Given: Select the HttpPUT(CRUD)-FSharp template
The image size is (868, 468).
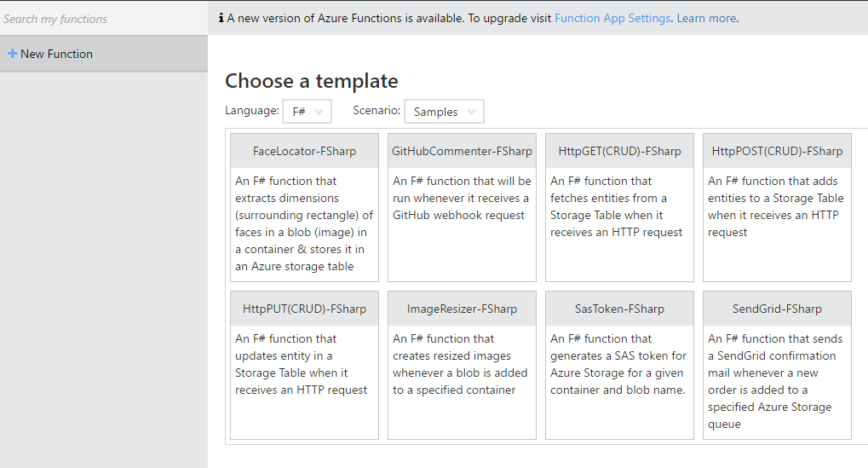Looking at the screenshot, I should pos(304,309).
